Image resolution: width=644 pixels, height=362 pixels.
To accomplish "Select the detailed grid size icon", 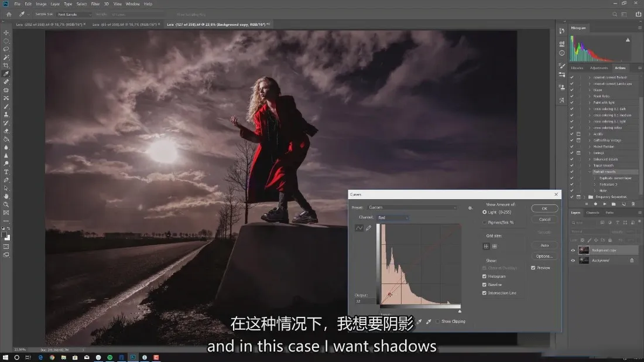I will click(x=495, y=246).
